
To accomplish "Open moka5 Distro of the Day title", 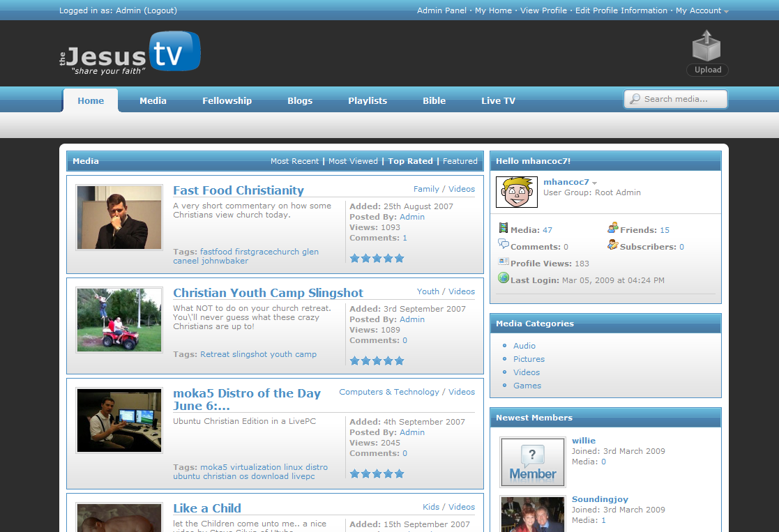I will click(247, 400).
